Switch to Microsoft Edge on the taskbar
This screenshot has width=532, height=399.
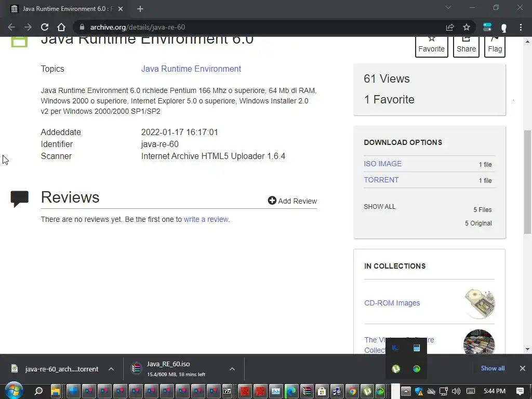(x=291, y=391)
